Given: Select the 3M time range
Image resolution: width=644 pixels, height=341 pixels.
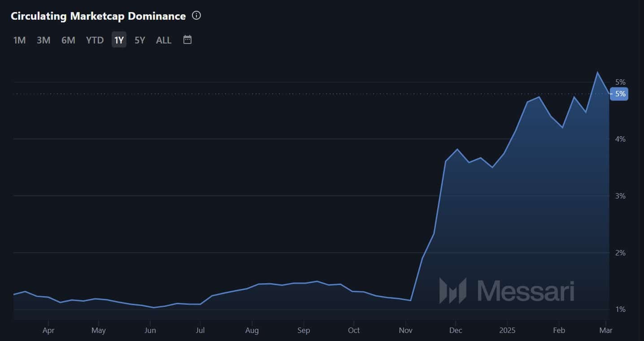Looking at the screenshot, I should coord(44,40).
